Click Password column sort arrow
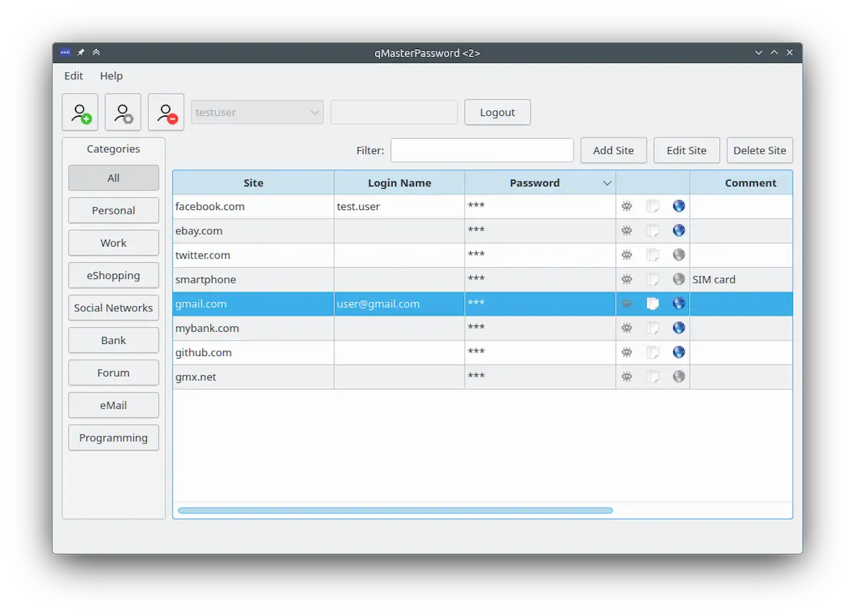855x616 pixels. click(x=607, y=183)
